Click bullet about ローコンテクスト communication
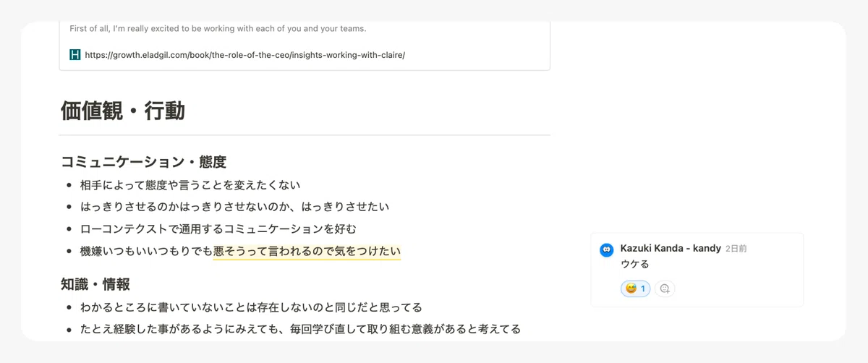 tap(218, 229)
